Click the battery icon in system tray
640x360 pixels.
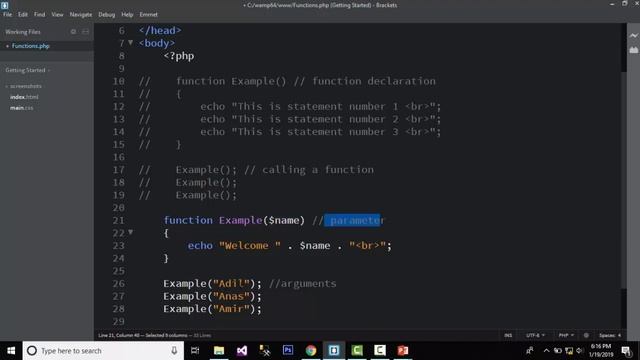point(558,351)
